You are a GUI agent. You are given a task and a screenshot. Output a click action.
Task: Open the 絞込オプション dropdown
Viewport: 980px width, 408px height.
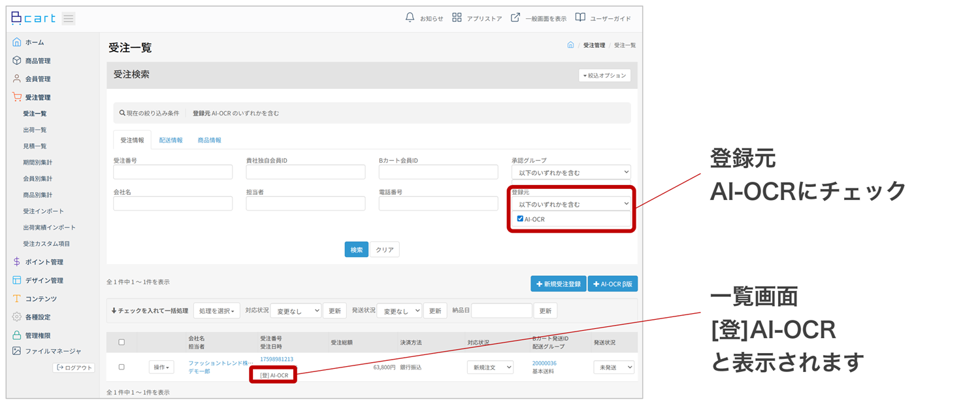pyautogui.click(x=604, y=75)
